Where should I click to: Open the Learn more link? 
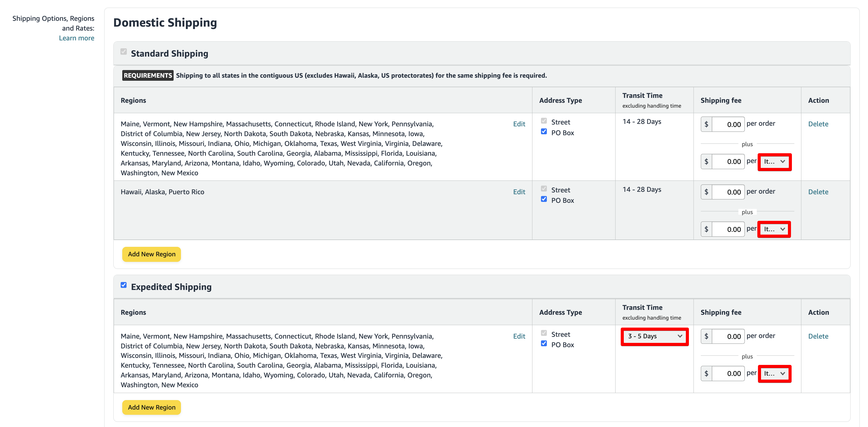pyautogui.click(x=76, y=38)
